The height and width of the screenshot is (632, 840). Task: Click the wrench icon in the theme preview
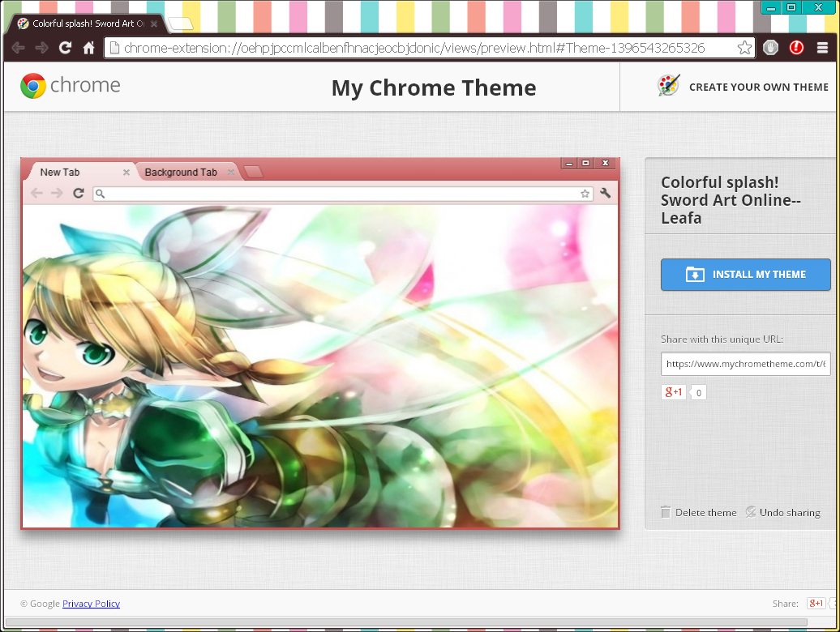pyautogui.click(x=605, y=194)
